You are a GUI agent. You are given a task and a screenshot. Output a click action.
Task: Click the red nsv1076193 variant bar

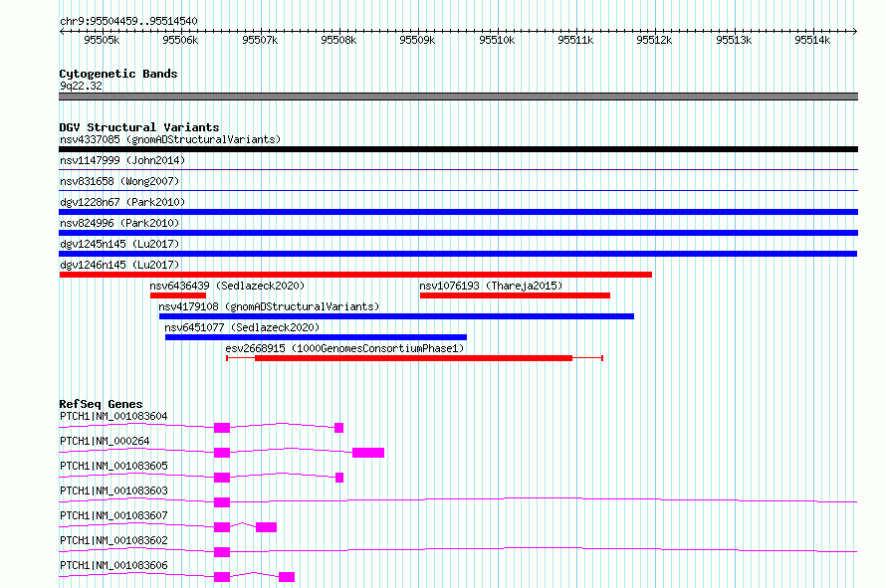tap(515, 295)
